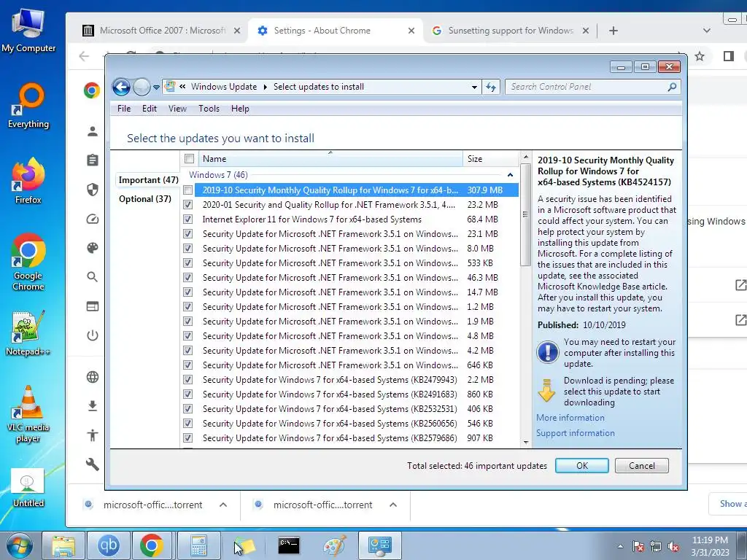
Task: Click OK to confirm selected updates
Action: 581,466
